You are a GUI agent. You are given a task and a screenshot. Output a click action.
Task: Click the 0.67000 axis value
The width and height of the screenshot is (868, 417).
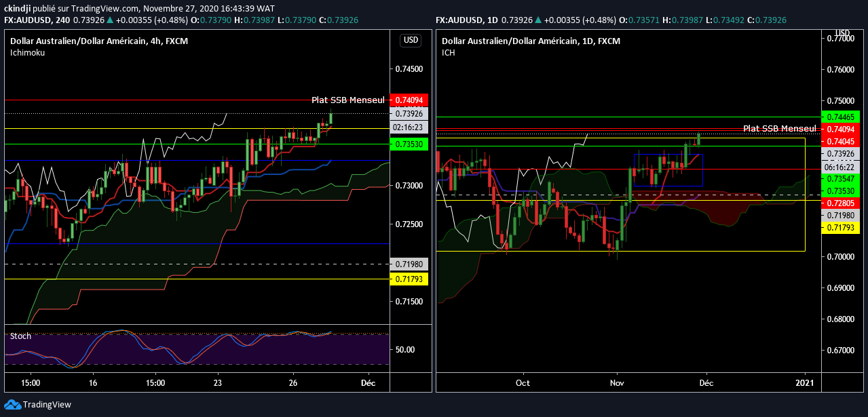(840, 351)
